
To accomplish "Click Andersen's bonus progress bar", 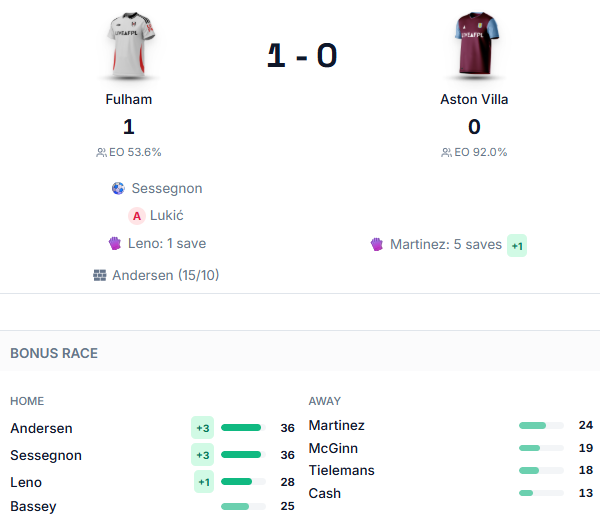I will tap(243, 428).
